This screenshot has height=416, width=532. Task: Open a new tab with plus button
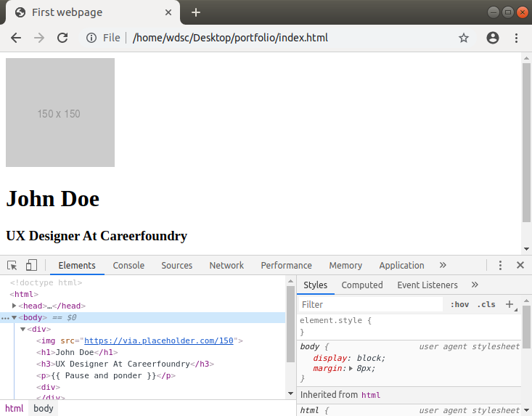196,12
